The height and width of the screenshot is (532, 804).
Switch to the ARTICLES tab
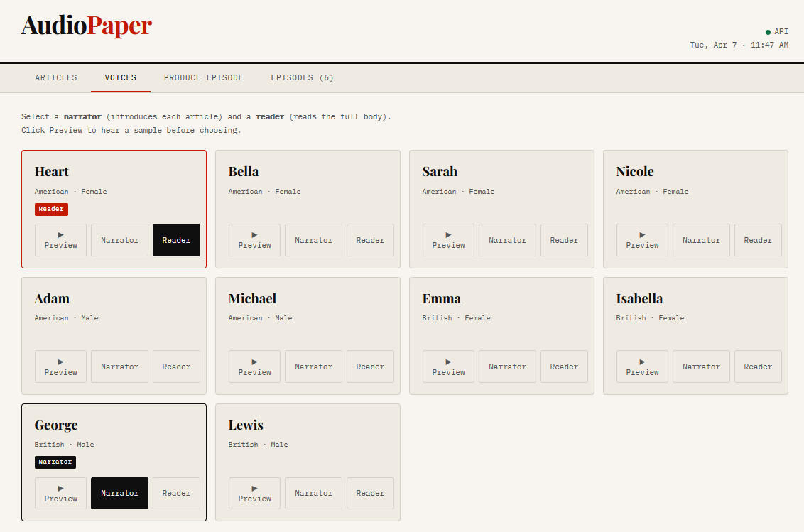coord(55,77)
